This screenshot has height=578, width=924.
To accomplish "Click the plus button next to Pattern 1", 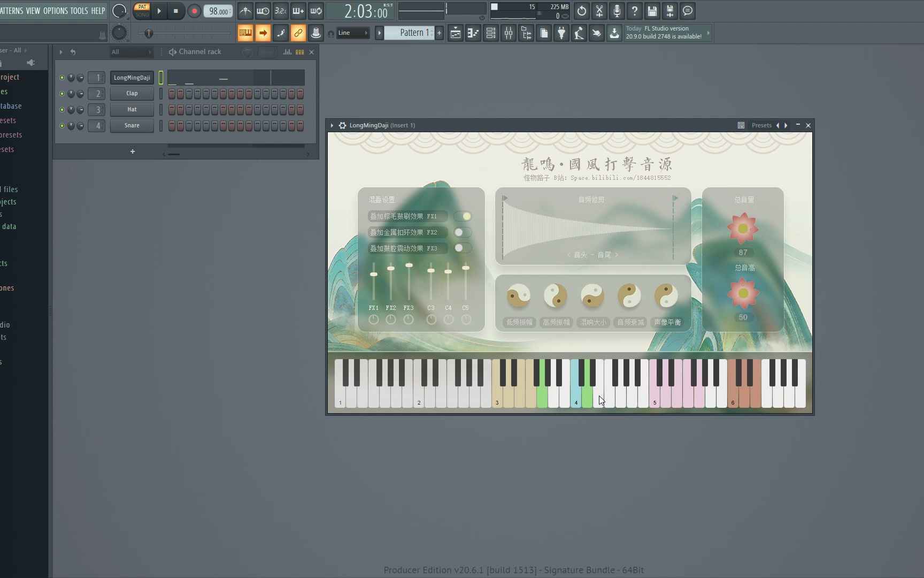I will click(440, 33).
